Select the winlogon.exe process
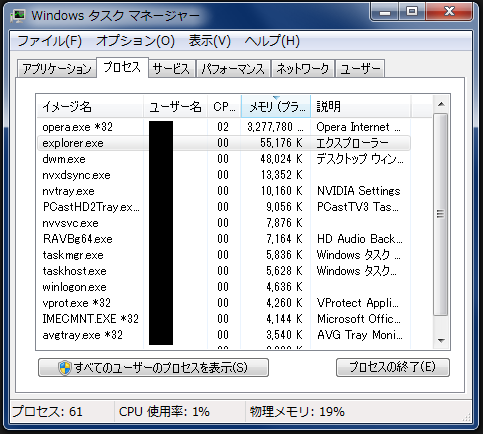Screen dimensions: 483x434 [x=223, y=287]
